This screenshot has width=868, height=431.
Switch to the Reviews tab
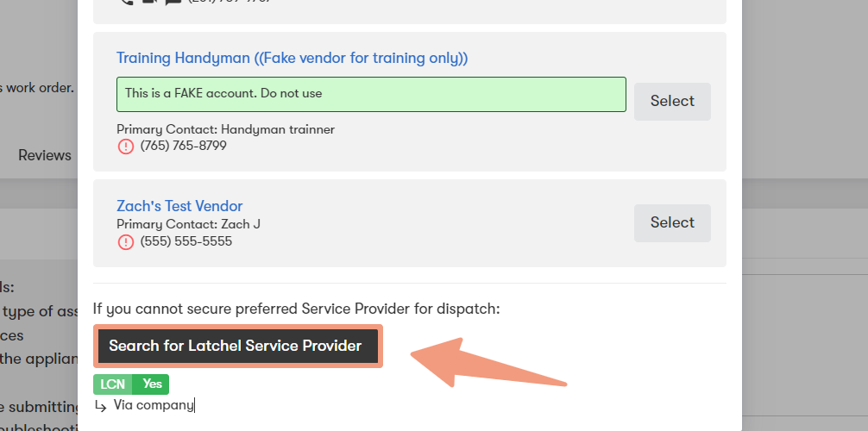[x=45, y=155]
